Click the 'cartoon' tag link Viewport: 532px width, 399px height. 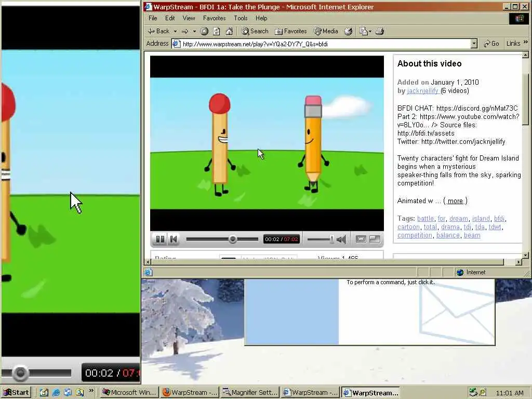click(x=408, y=227)
